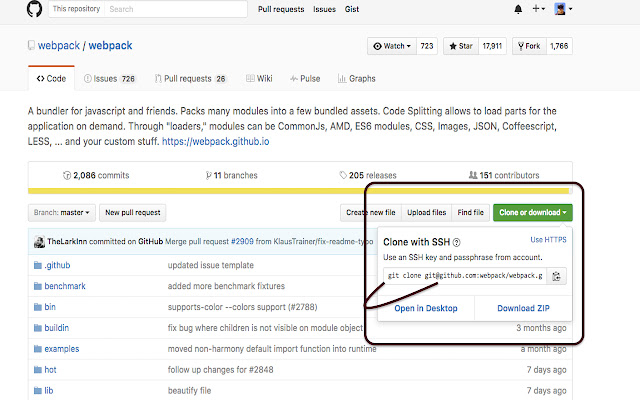The image size is (640, 400).
Task: Open the TheLarkInn author link
Action: tap(67, 241)
